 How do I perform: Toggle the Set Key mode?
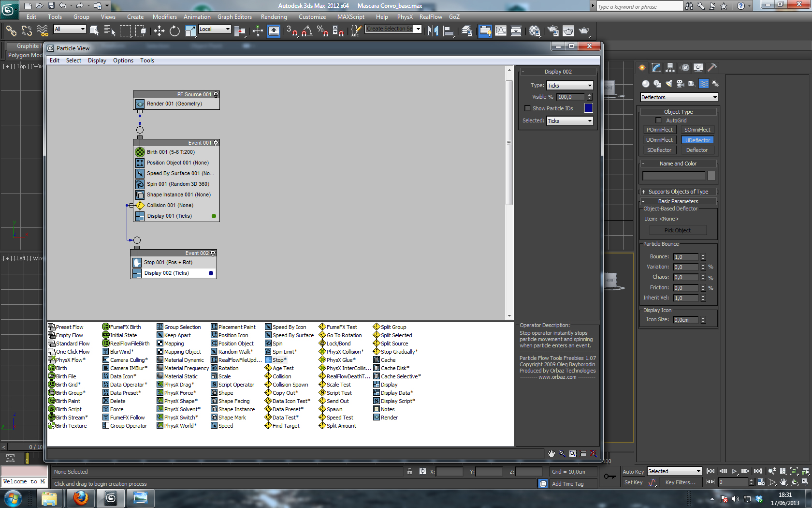point(633,482)
